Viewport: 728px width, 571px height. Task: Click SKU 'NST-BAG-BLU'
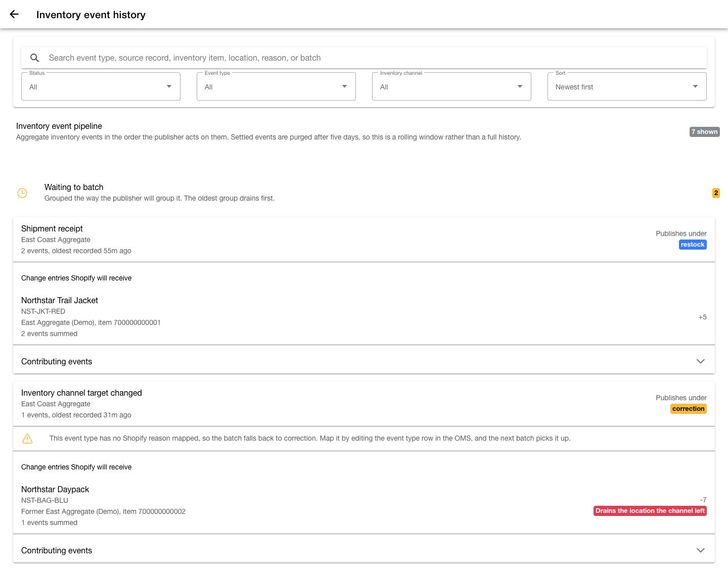pos(44,500)
